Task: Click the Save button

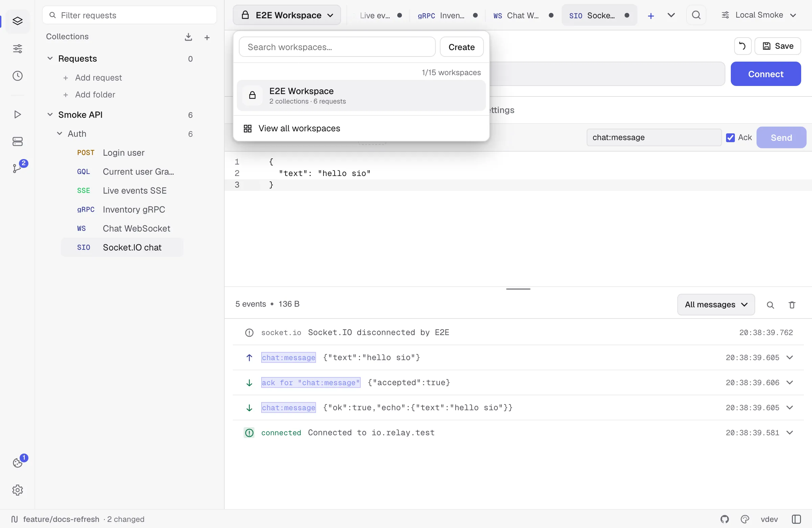Action: tap(777, 46)
